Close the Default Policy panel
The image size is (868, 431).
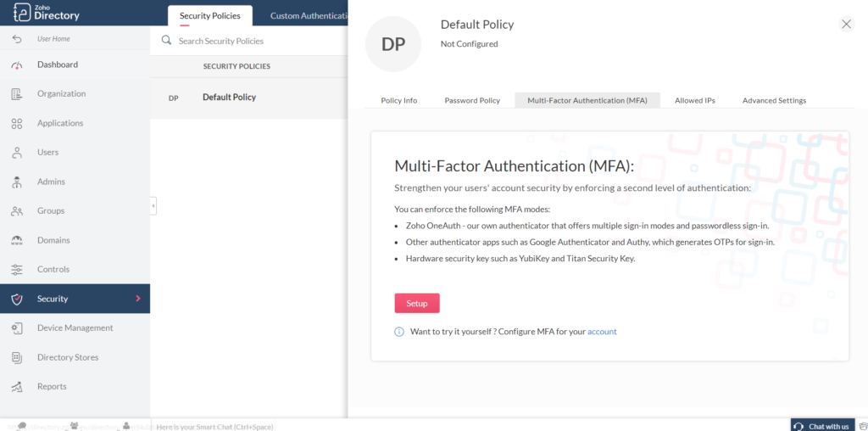click(846, 25)
